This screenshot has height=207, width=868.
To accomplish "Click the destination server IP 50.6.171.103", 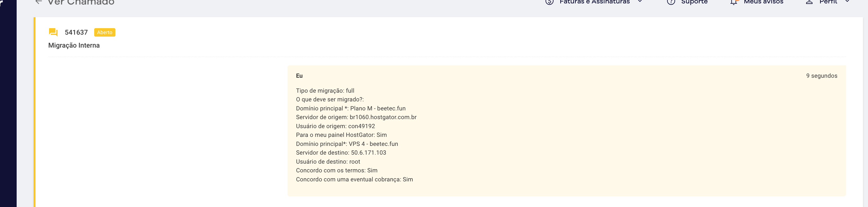I will point(368,152).
